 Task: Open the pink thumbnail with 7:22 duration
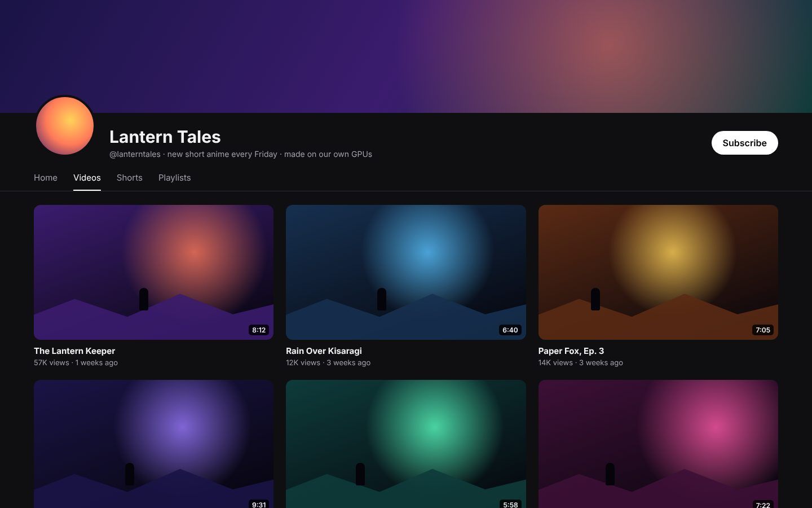[658, 444]
